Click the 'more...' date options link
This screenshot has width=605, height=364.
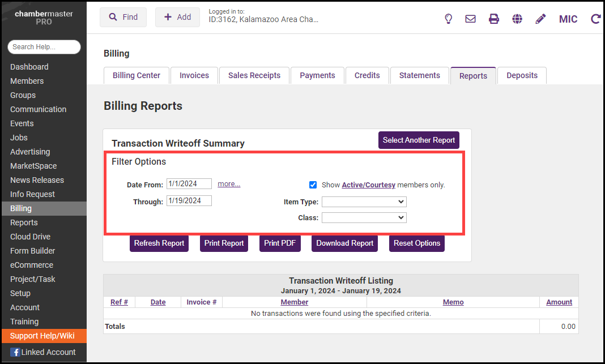coord(229,183)
